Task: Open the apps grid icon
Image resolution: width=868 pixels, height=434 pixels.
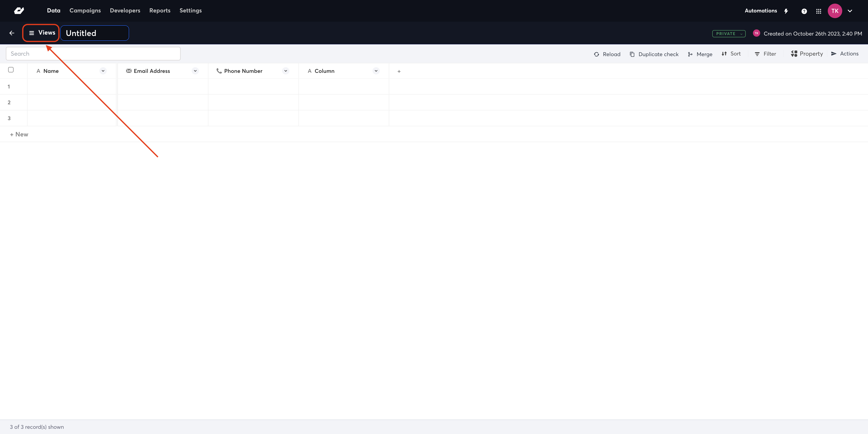Action: [818, 11]
